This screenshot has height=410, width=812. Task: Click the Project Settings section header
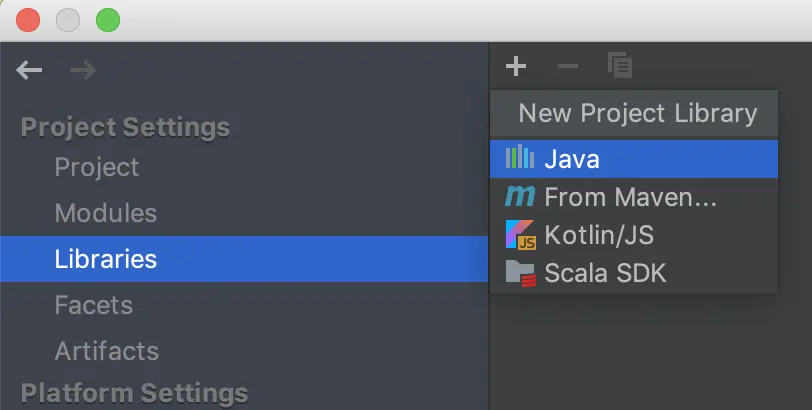pos(125,127)
